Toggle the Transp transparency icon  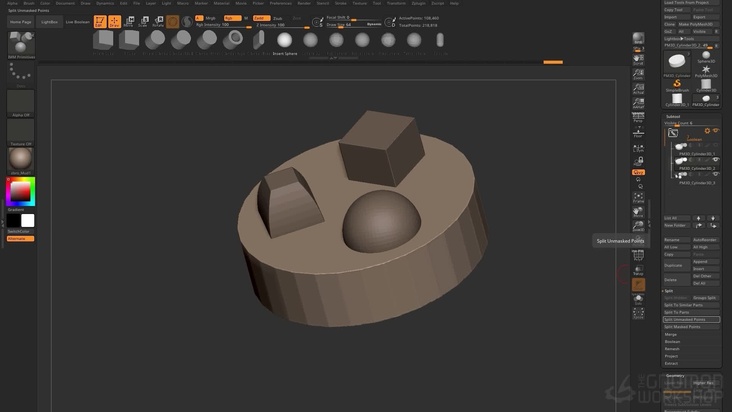point(638,270)
